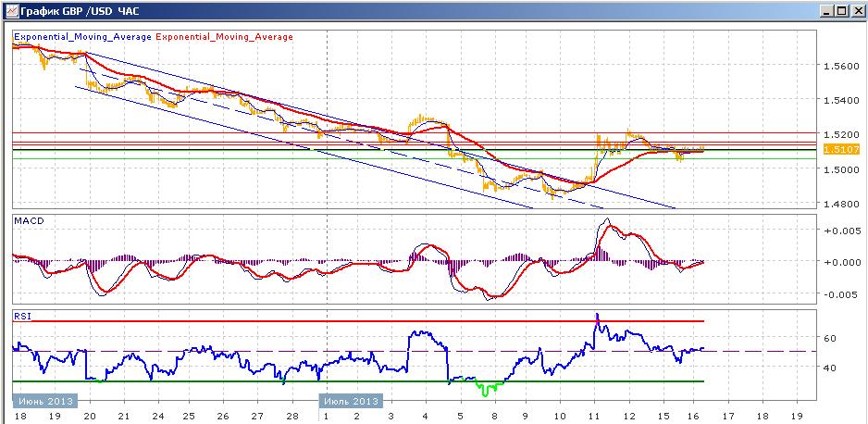Click the blue Exponential_Moving_Average legend label
Screen dimensions: 868x424
[82, 36]
